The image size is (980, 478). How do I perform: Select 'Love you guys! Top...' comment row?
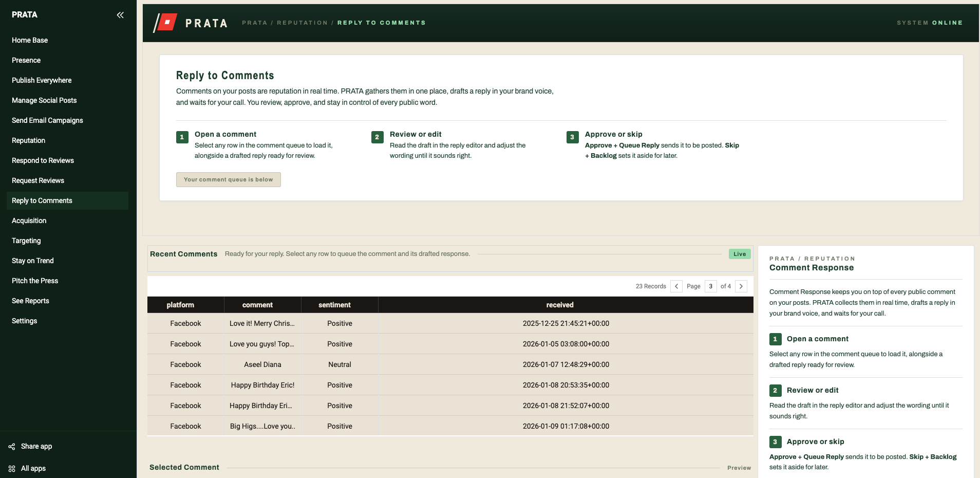[x=450, y=344]
